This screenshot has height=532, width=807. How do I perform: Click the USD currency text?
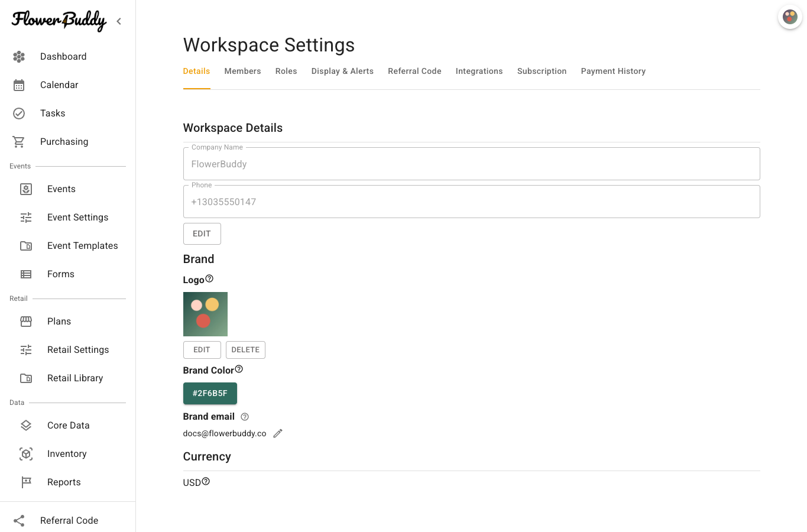(192, 482)
